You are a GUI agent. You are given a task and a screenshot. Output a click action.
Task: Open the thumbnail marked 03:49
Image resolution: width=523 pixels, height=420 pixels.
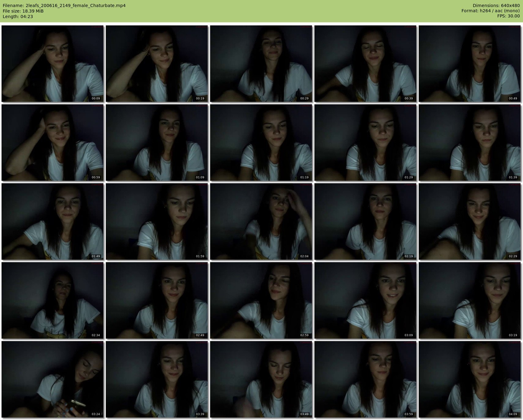(261, 379)
